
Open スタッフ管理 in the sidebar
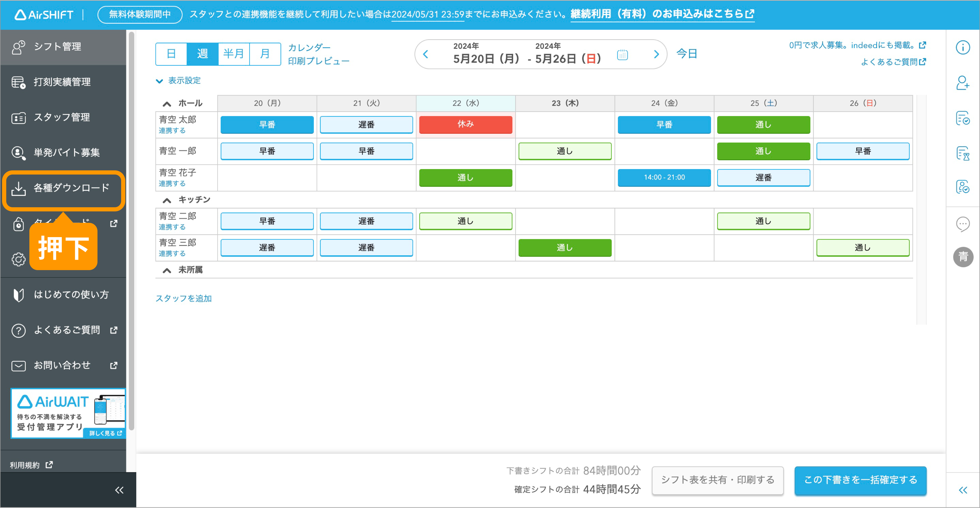[63, 117]
